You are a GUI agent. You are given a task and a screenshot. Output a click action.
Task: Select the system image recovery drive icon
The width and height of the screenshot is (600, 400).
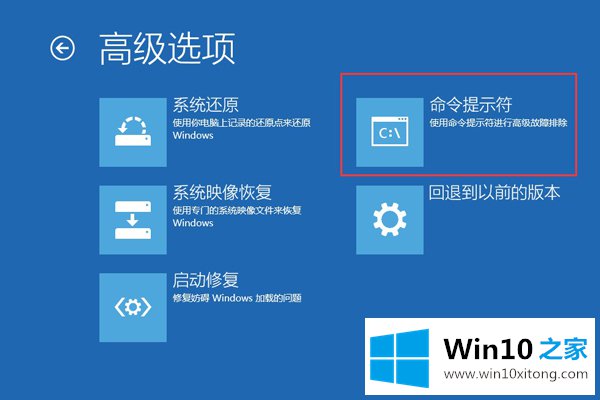(x=133, y=220)
